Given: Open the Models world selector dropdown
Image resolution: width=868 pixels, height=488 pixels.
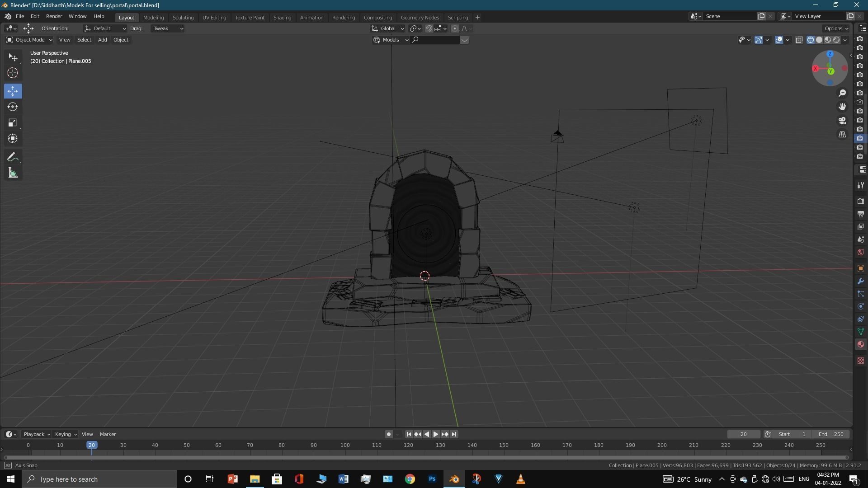Looking at the screenshot, I should pyautogui.click(x=391, y=40).
